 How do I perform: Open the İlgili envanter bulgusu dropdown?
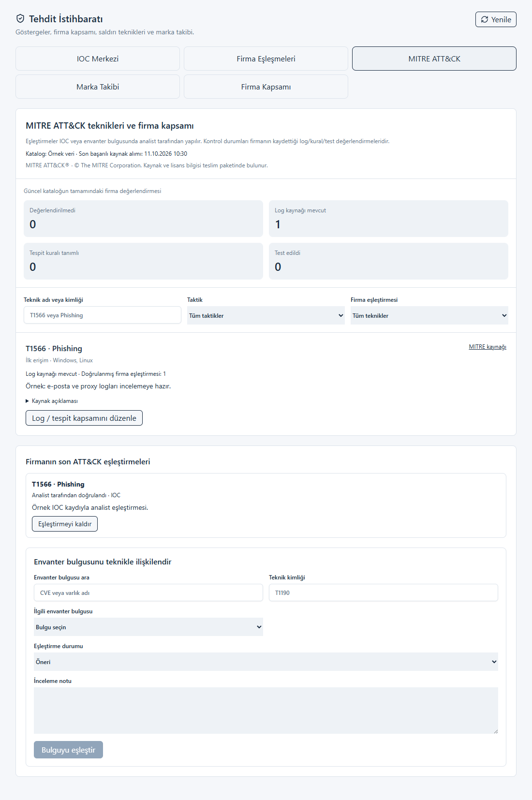tap(148, 627)
